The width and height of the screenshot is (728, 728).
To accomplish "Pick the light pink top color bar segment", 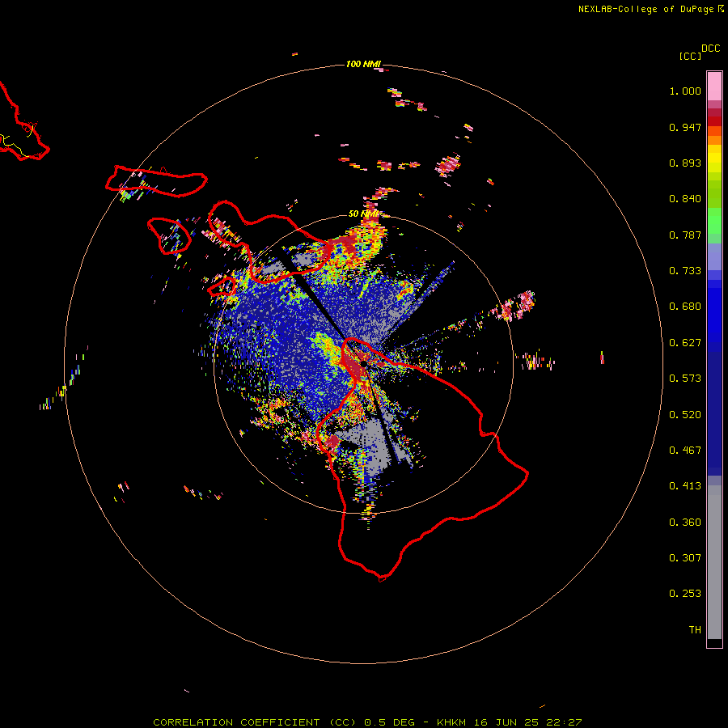I will click(714, 87).
